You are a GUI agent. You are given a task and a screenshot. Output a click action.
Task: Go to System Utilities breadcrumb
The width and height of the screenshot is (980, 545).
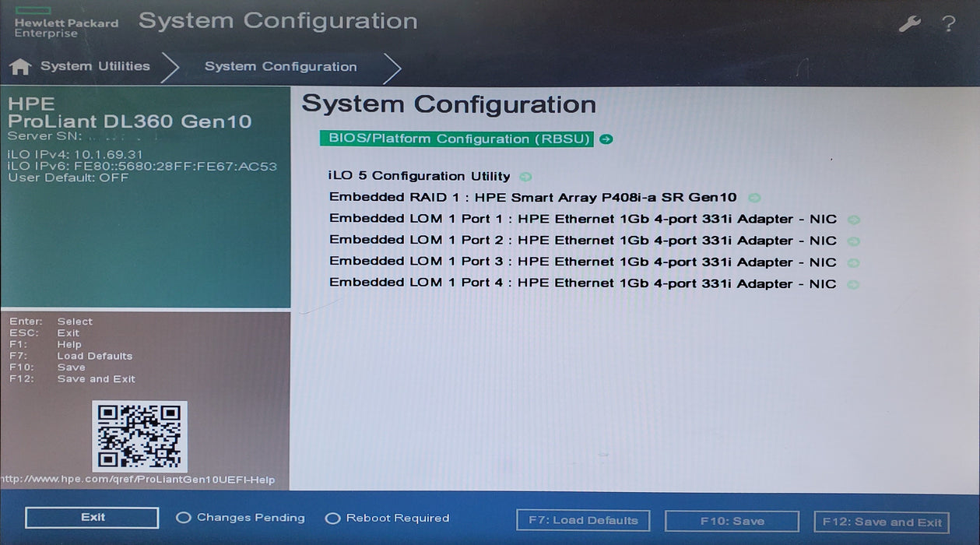(x=95, y=66)
